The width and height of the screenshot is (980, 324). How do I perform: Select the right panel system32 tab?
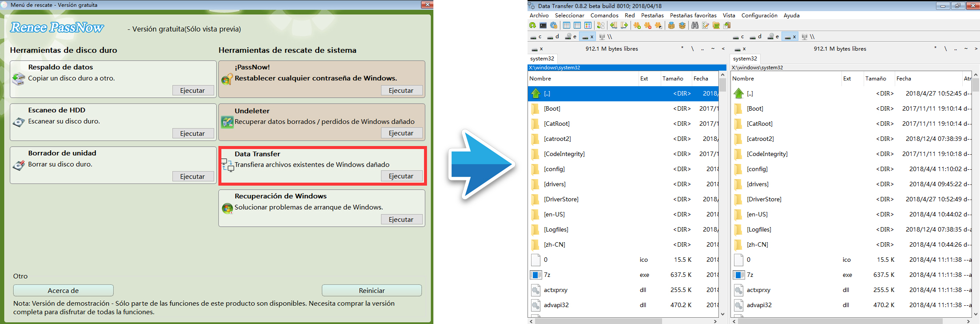pos(745,59)
